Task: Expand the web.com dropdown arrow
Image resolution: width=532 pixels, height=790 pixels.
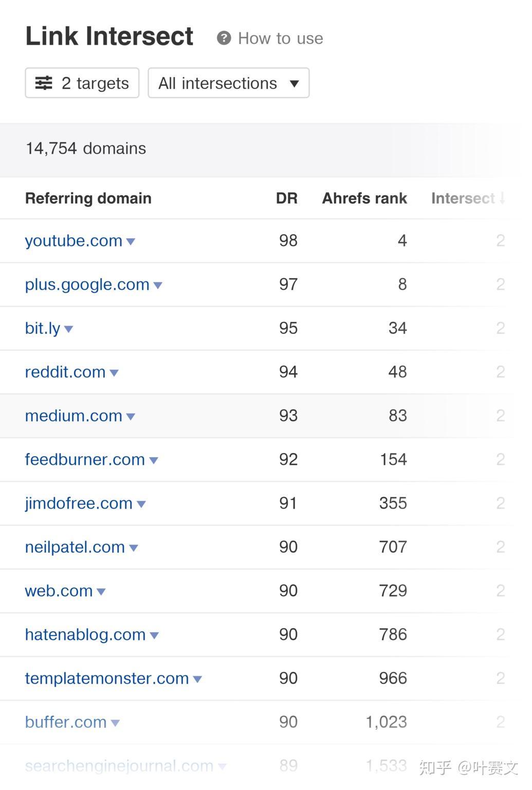Action: pos(101,591)
